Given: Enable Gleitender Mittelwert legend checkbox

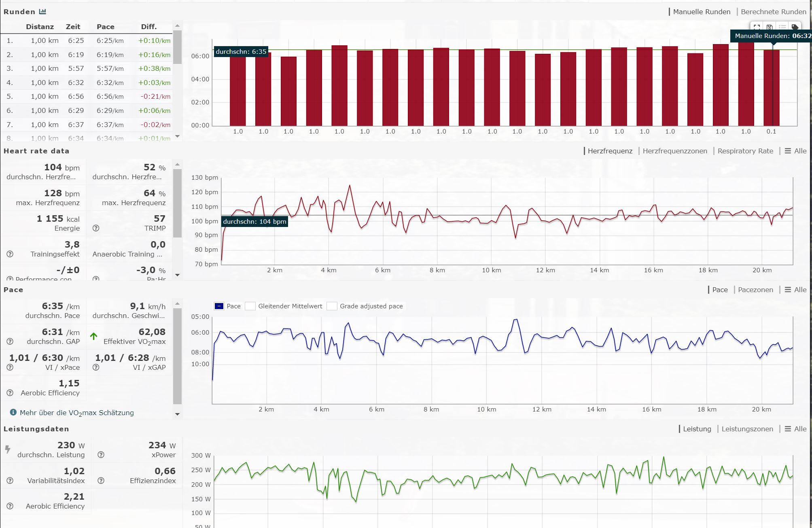Looking at the screenshot, I should 250,306.
